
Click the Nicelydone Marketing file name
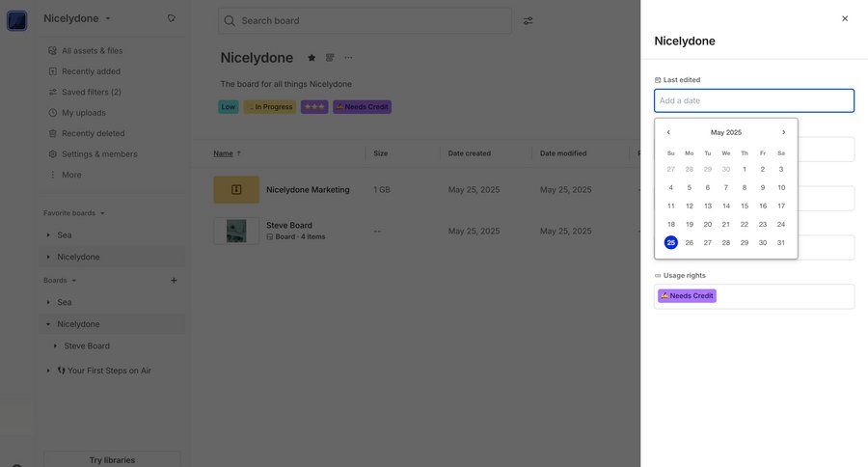308,189
